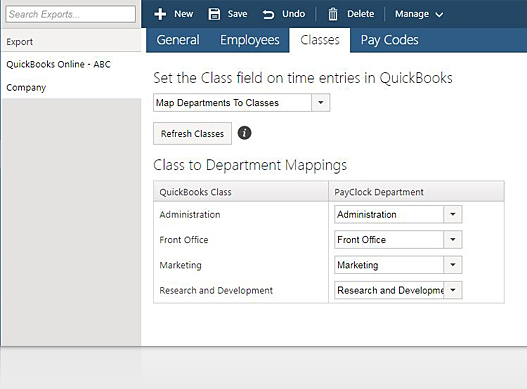Click the Delete trash can icon
The image size is (527, 389).
[333, 14]
